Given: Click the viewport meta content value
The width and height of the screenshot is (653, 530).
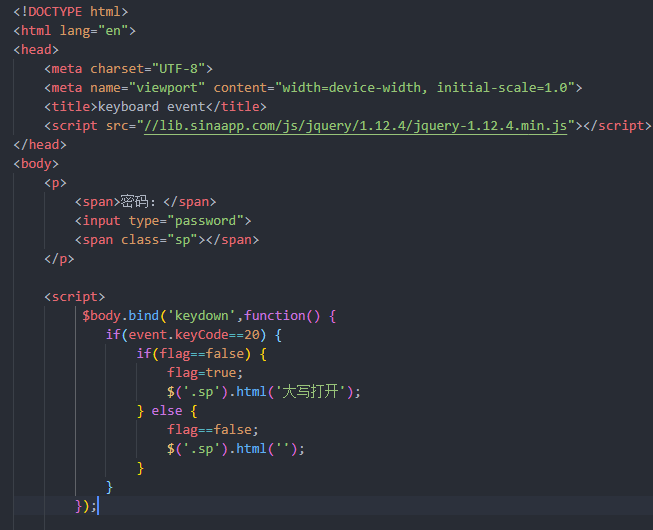Looking at the screenshot, I should point(425,88).
